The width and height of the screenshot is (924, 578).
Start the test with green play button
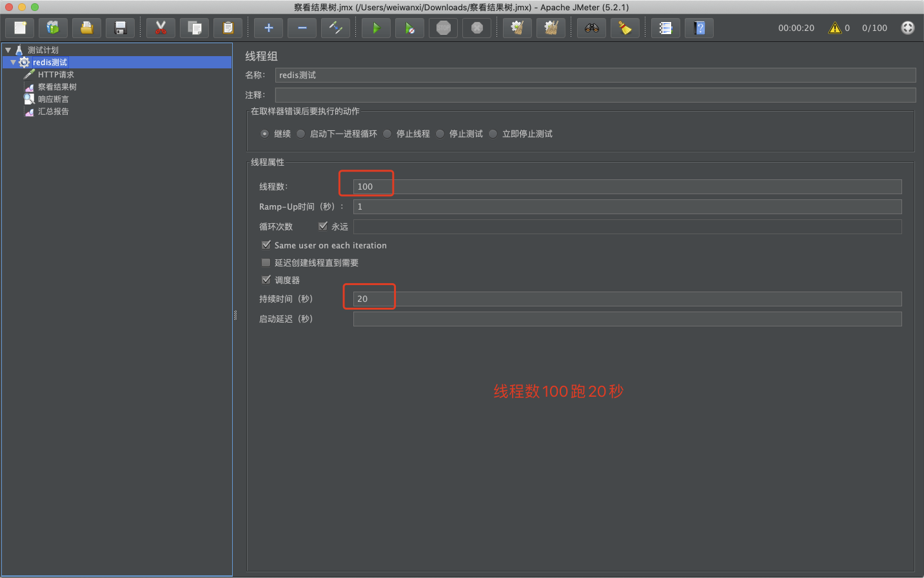click(376, 28)
